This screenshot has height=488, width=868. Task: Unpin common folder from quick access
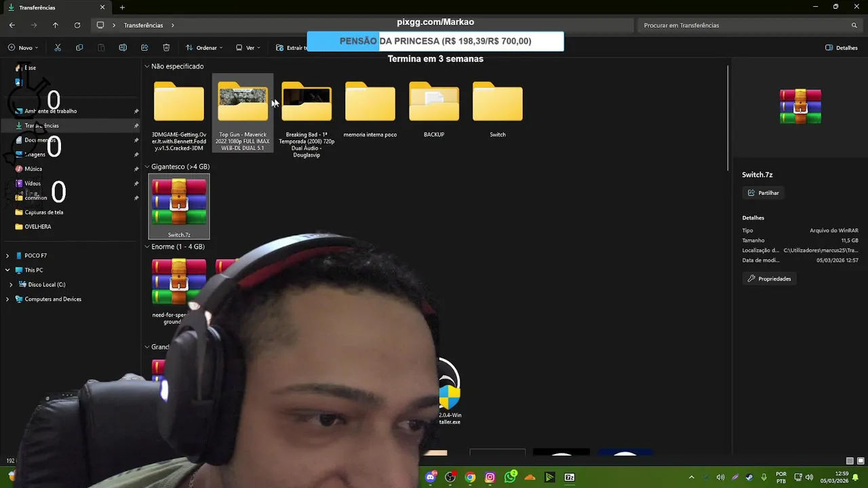pyautogui.click(x=136, y=198)
